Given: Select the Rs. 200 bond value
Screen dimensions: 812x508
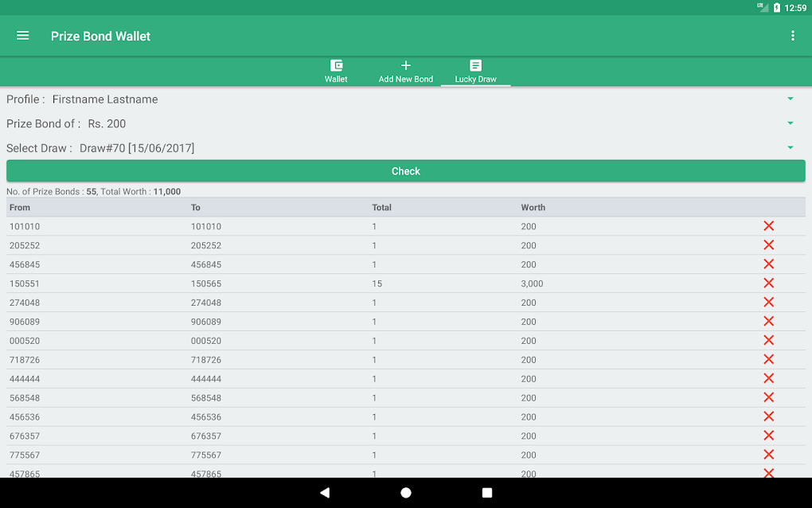Looking at the screenshot, I should tap(107, 123).
